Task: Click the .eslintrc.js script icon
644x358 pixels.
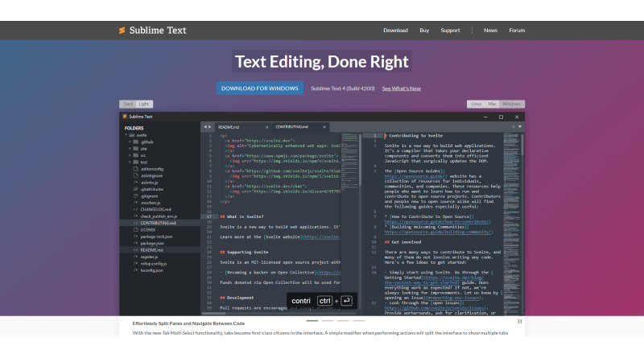Action: 135,183
